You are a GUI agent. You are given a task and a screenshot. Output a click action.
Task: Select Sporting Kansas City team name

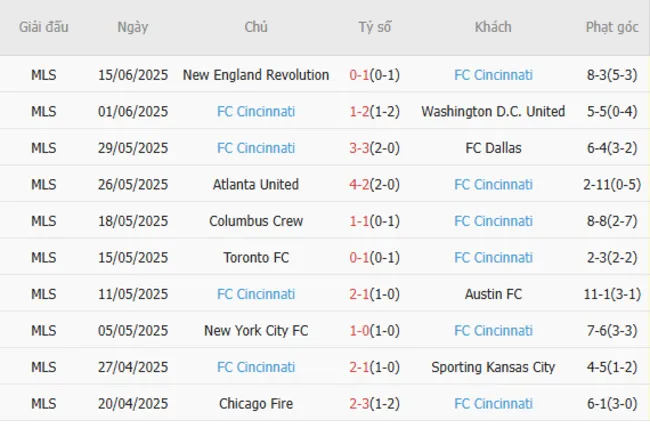[493, 367]
